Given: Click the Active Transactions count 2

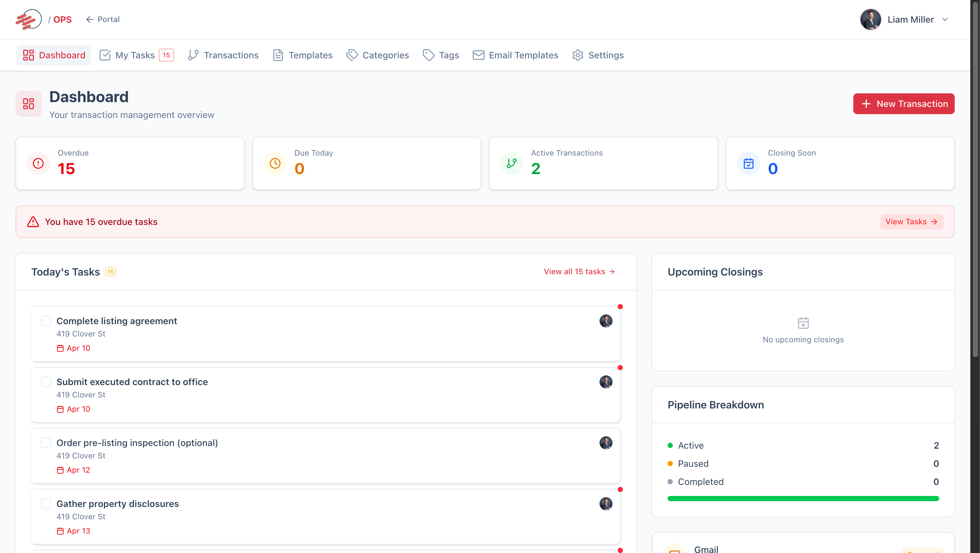Looking at the screenshot, I should [536, 169].
